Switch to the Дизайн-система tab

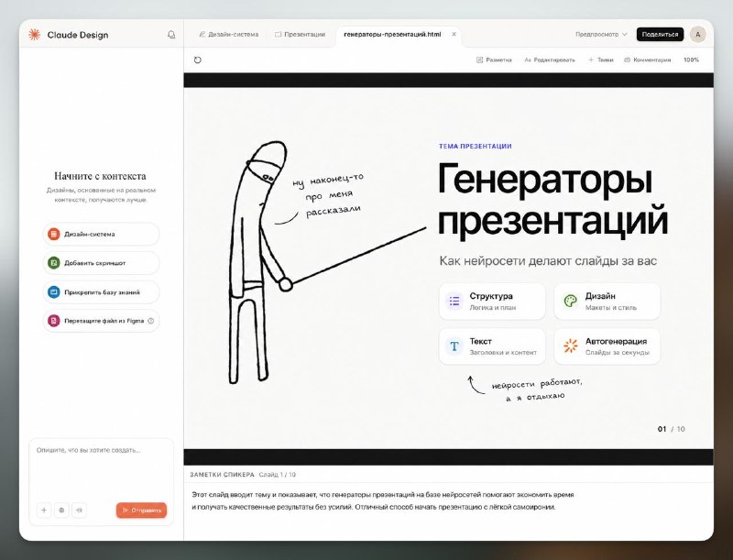[x=228, y=34]
